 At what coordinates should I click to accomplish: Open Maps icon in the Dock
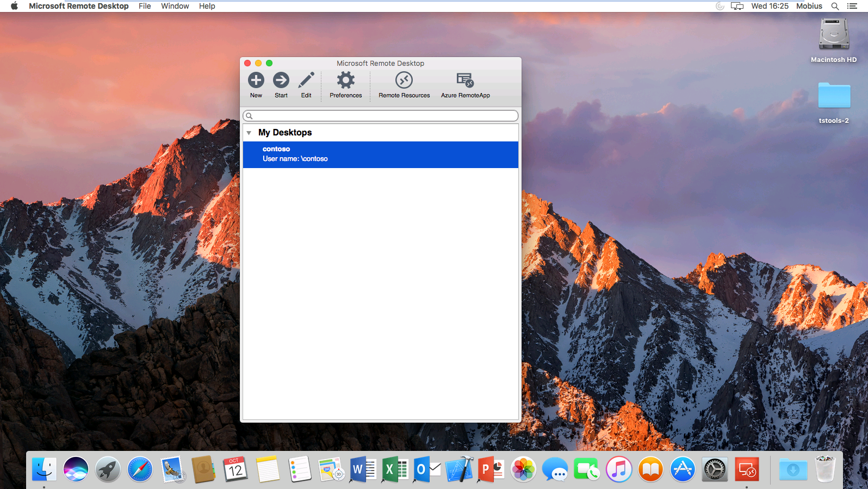331,469
